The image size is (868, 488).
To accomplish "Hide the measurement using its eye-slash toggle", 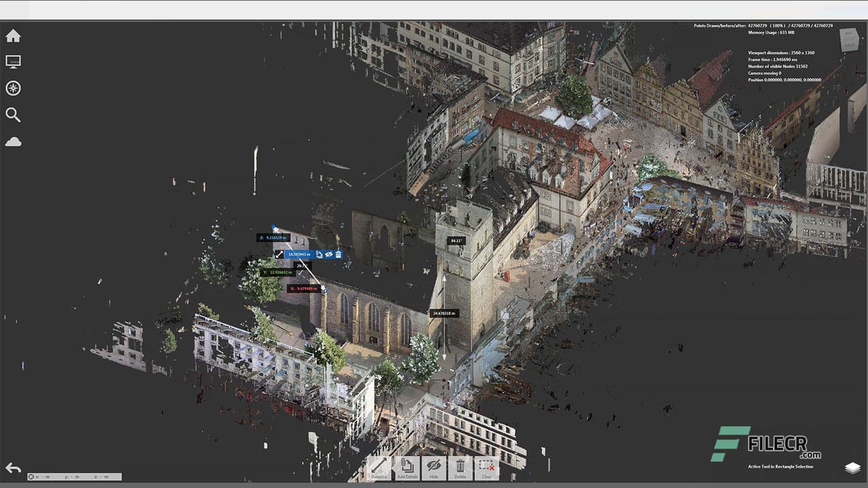I will tap(328, 254).
